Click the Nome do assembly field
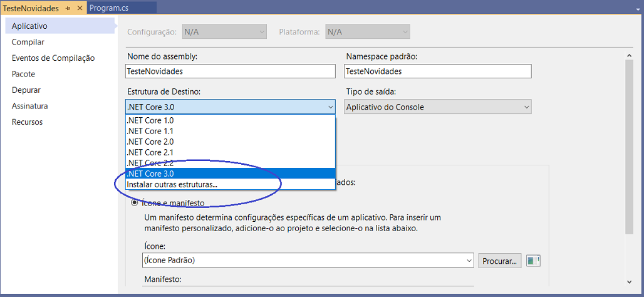Image resolution: width=644 pixels, height=297 pixels. [231, 71]
